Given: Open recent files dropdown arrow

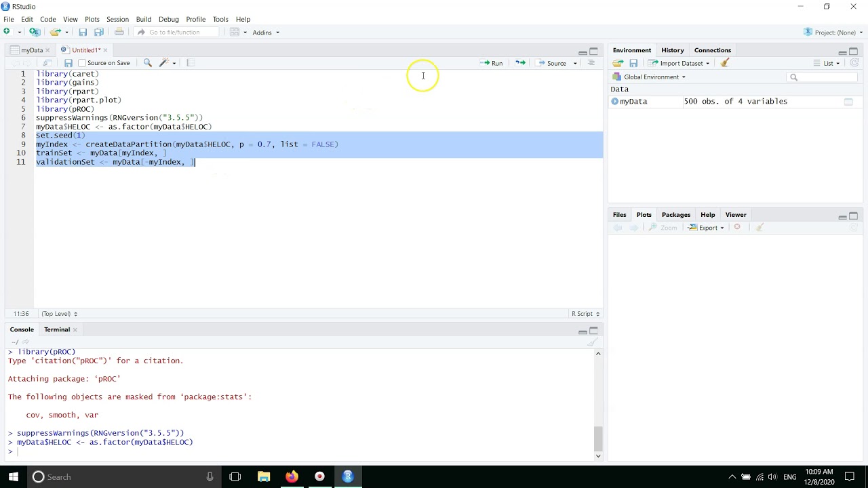Looking at the screenshot, I should [x=66, y=33].
